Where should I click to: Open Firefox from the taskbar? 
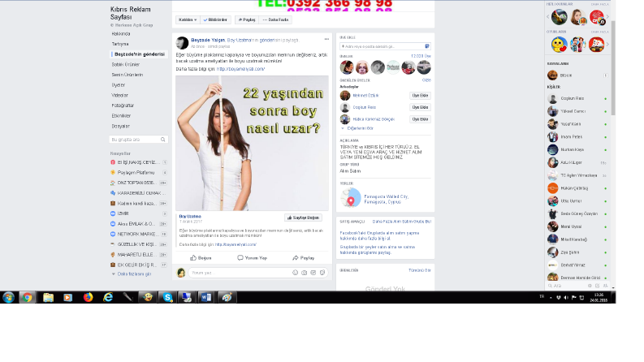click(x=88, y=297)
